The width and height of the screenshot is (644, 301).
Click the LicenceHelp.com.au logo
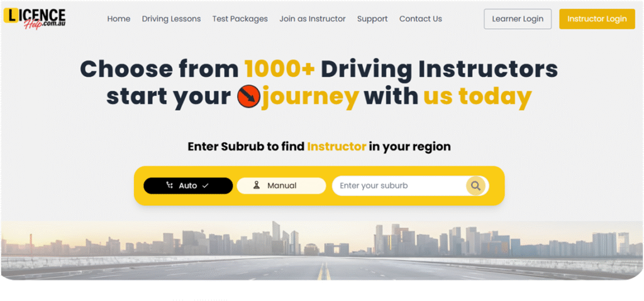point(35,19)
